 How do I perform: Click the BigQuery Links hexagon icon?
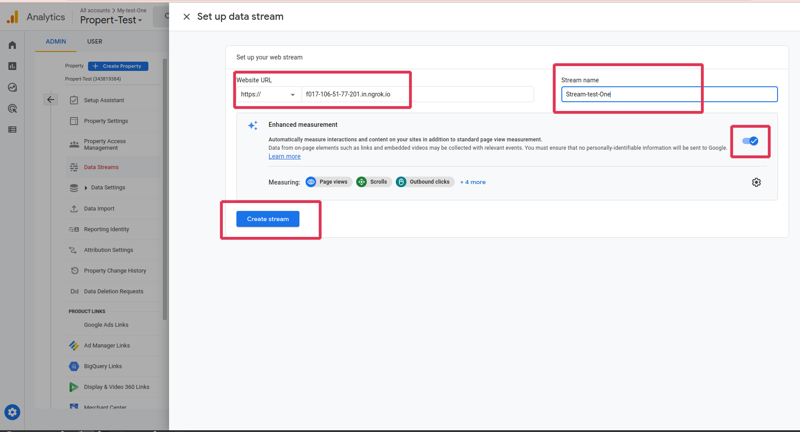[74, 367]
